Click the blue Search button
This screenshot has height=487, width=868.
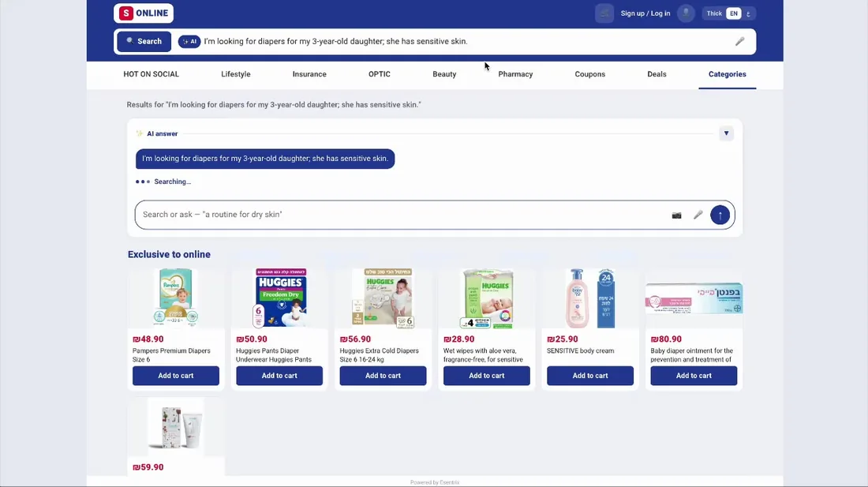pos(144,42)
